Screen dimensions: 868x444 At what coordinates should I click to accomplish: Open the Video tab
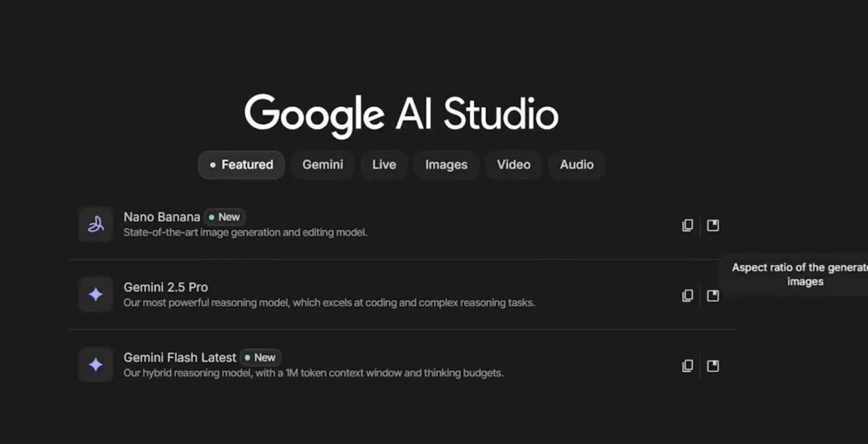[x=514, y=165]
